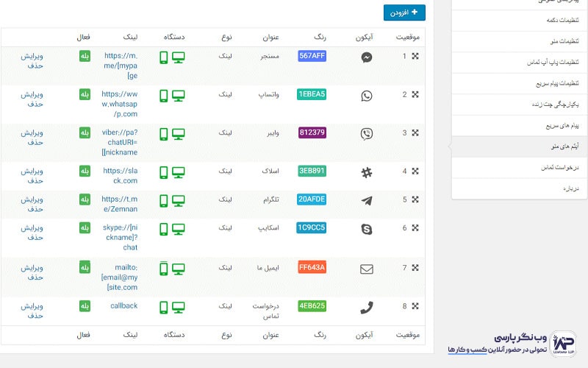
Task: Open the https://slack.com link
Action: pyautogui.click(x=120, y=175)
